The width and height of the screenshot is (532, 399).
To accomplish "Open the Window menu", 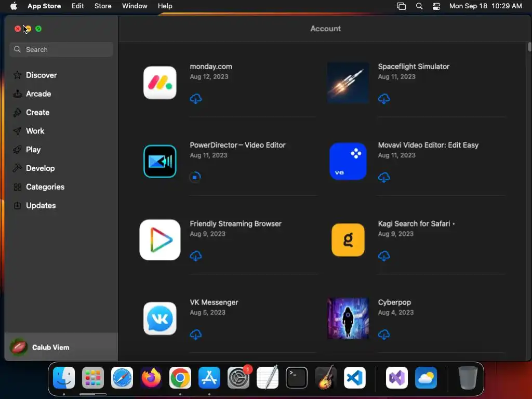I will [x=135, y=6].
